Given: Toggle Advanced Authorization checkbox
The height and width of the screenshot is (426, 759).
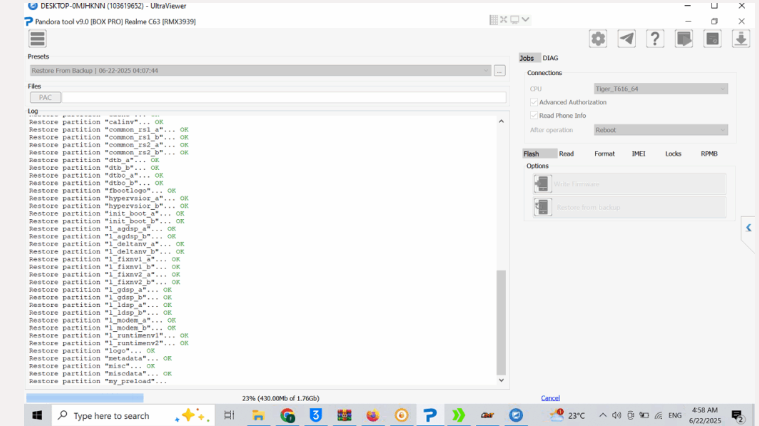Looking at the screenshot, I should point(533,102).
